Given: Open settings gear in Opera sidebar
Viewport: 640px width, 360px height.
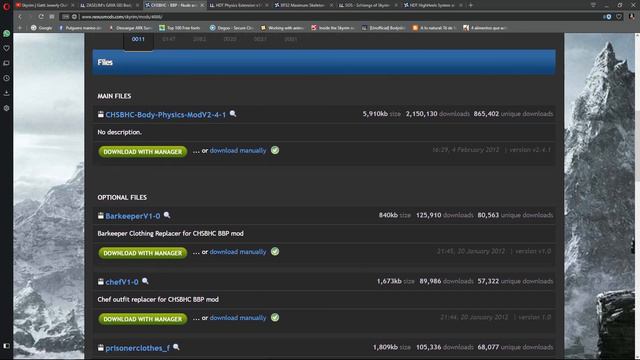Looking at the screenshot, I should click(x=6, y=108).
